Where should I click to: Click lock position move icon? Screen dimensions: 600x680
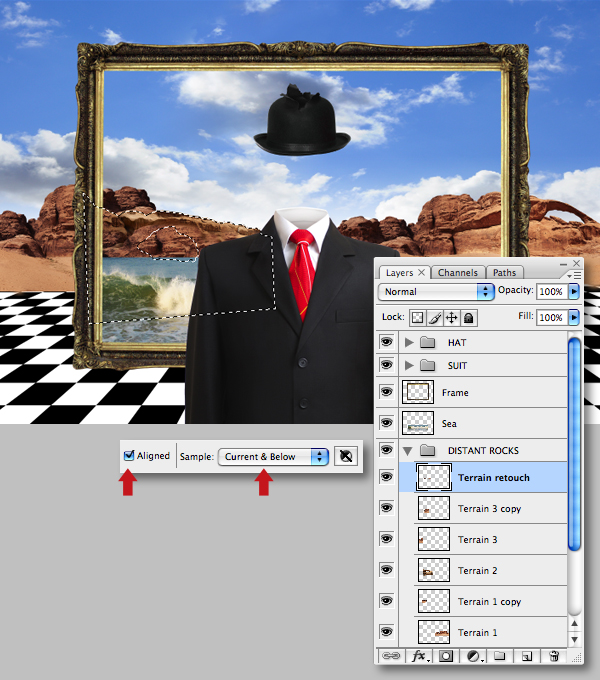click(x=451, y=318)
